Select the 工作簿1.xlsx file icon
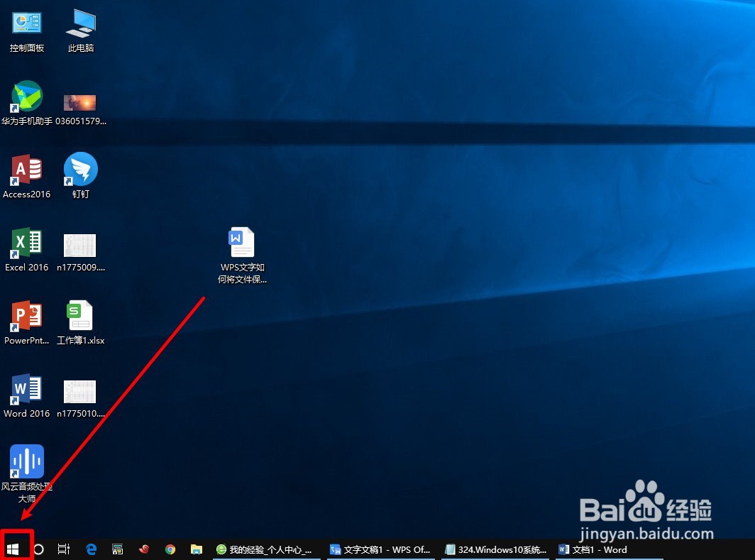Image resolution: width=755 pixels, height=560 pixels. [80, 323]
